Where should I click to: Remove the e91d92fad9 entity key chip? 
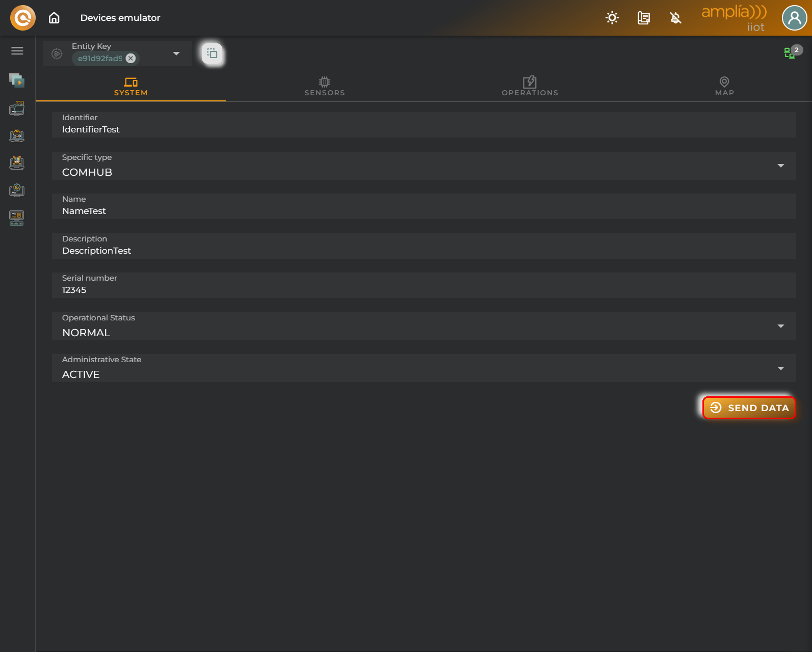coord(130,58)
